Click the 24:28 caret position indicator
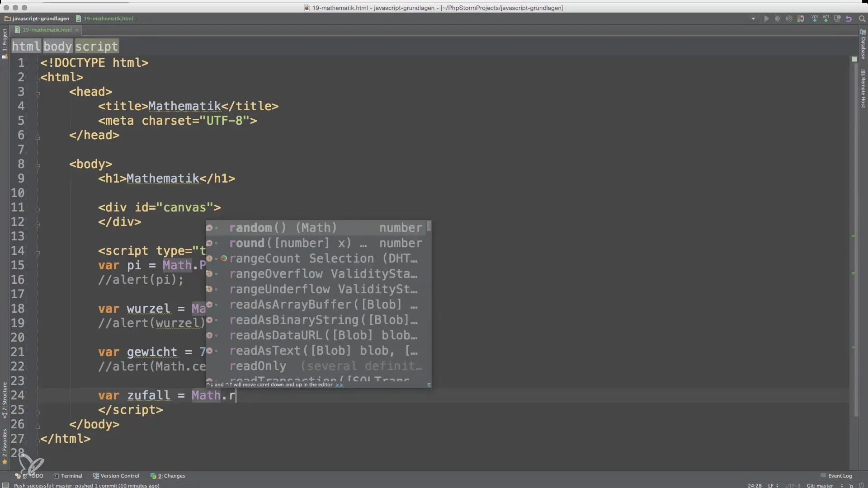 click(755, 485)
